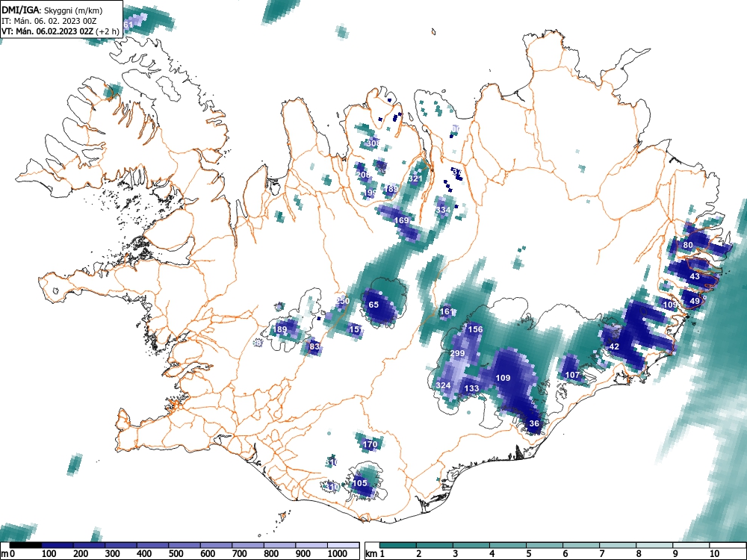Click the visibility value "250" on the map
Image resolution: width=747 pixels, height=560 pixels.
point(343,301)
